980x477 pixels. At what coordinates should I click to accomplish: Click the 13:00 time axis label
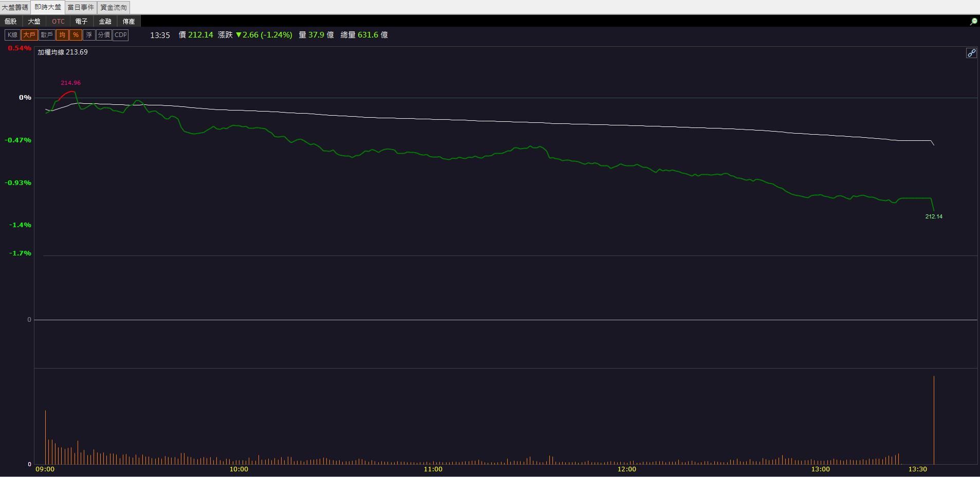point(820,469)
